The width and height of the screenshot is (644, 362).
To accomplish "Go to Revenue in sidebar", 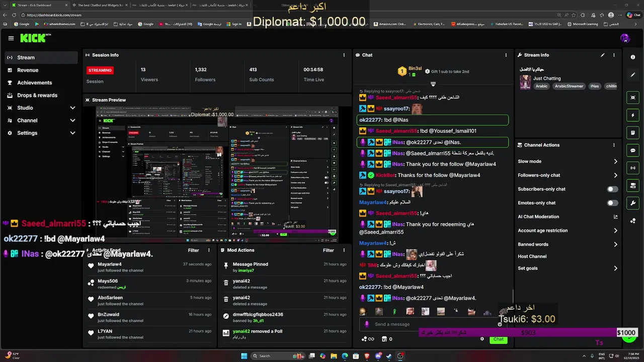I will point(41,70).
